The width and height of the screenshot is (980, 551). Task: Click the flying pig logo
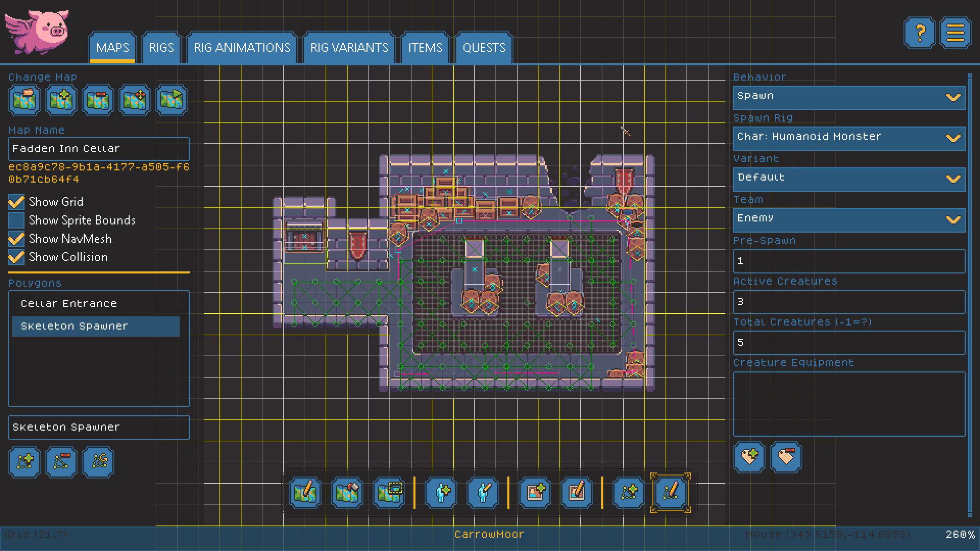click(37, 32)
